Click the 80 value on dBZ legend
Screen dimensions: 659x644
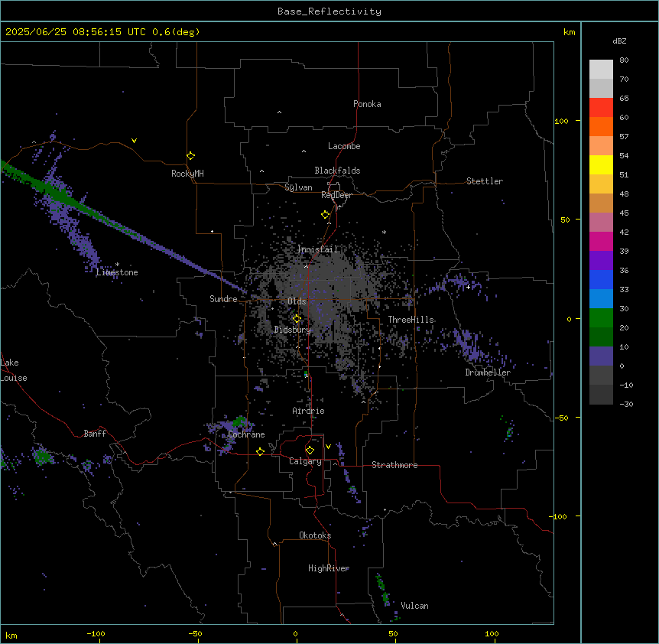coord(624,60)
